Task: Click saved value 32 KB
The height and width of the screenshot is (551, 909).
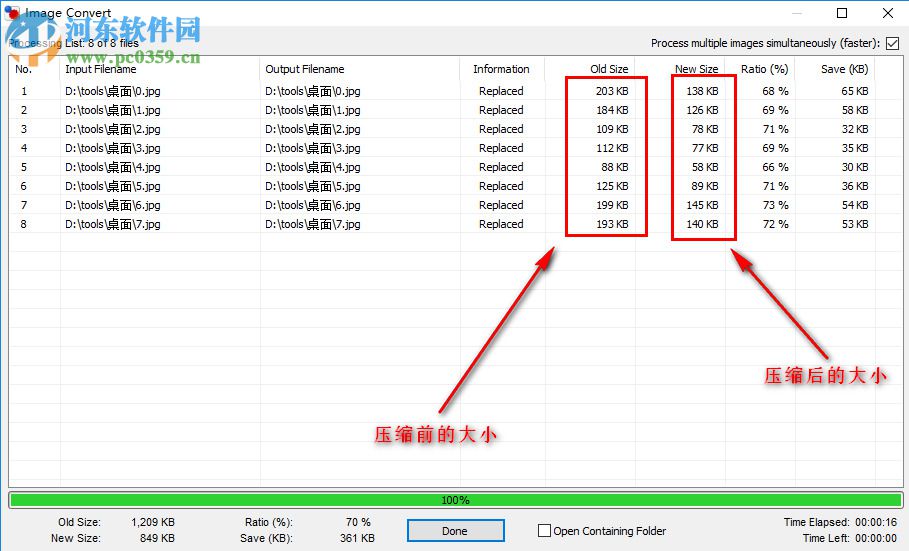Action: click(x=855, y=129)
